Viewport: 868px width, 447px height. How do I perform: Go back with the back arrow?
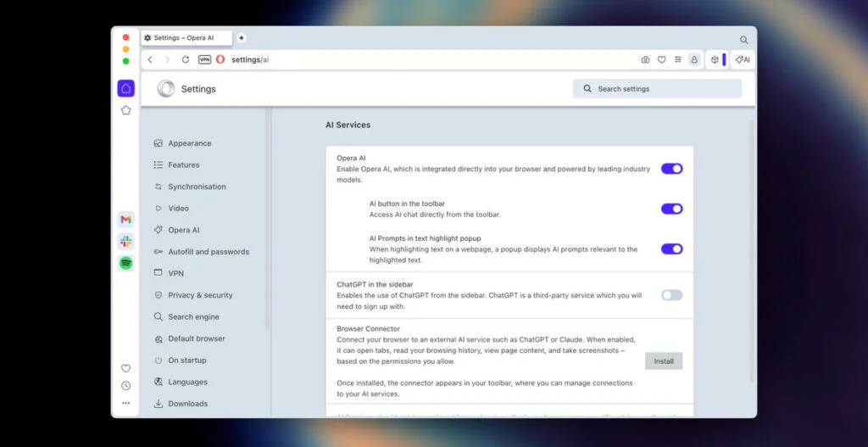point(150,60)
